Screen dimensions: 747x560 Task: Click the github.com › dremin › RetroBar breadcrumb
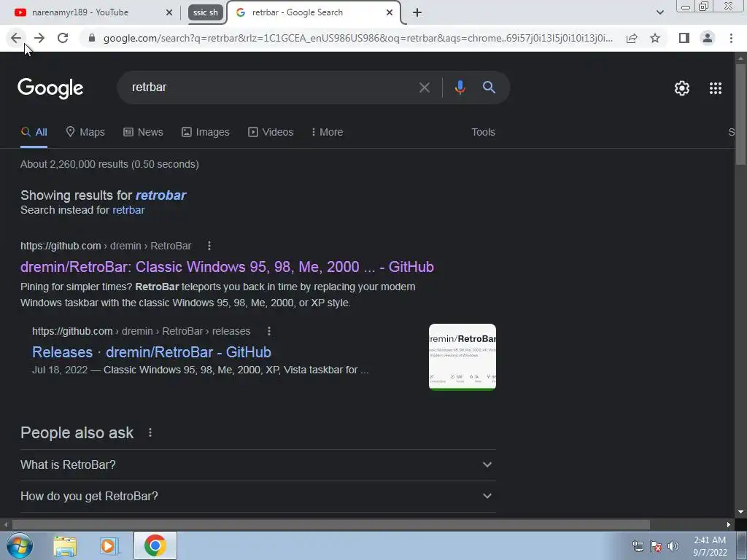tap(106, 246)
